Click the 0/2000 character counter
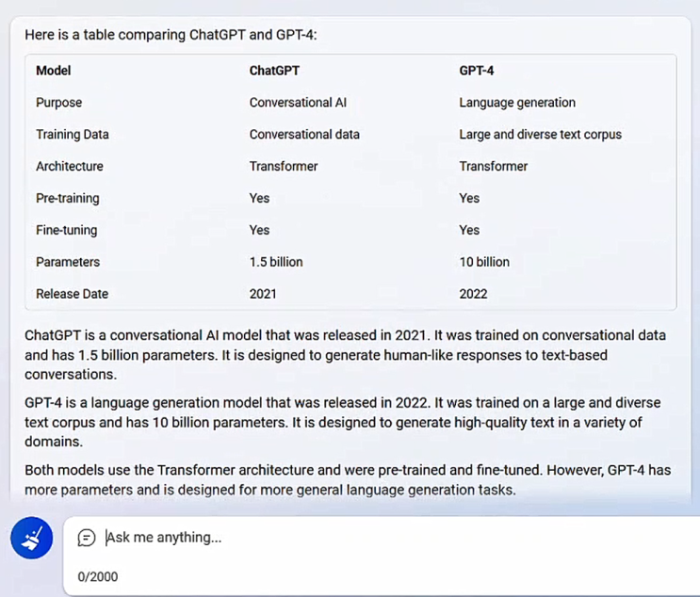700x597 pixels. click(98, 576)
